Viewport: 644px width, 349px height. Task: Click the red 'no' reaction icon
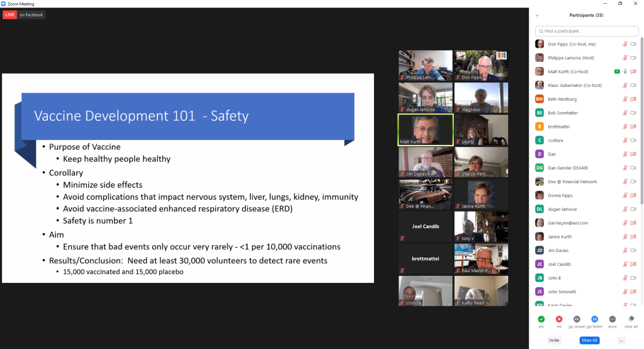coord(558,319)
